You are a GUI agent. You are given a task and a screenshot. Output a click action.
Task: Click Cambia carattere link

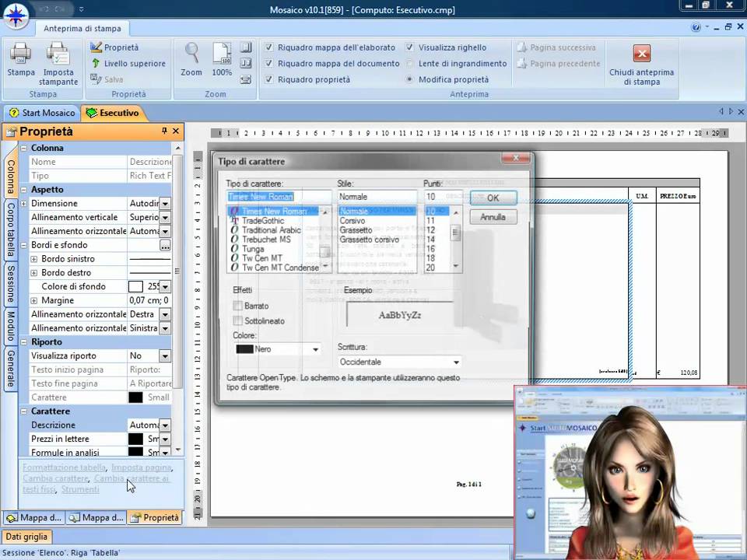coord(55,478)
